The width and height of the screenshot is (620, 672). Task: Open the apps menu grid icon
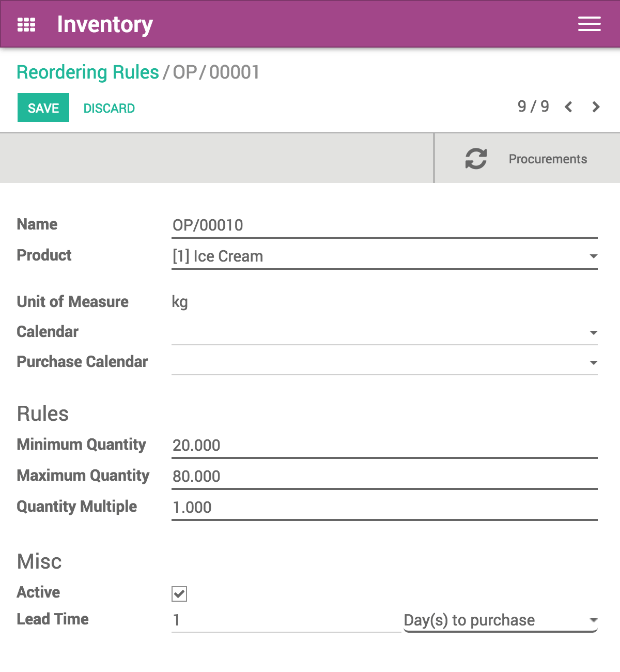coord(26,24)
